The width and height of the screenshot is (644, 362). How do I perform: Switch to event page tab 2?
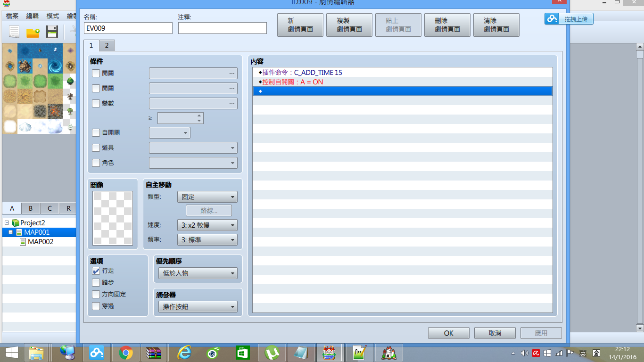(107, 45)
